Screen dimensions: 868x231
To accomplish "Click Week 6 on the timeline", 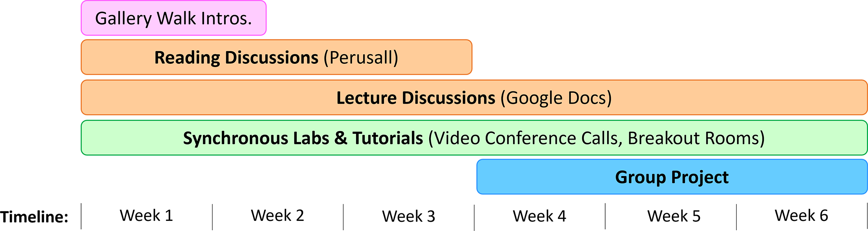I will pos(801,215).
